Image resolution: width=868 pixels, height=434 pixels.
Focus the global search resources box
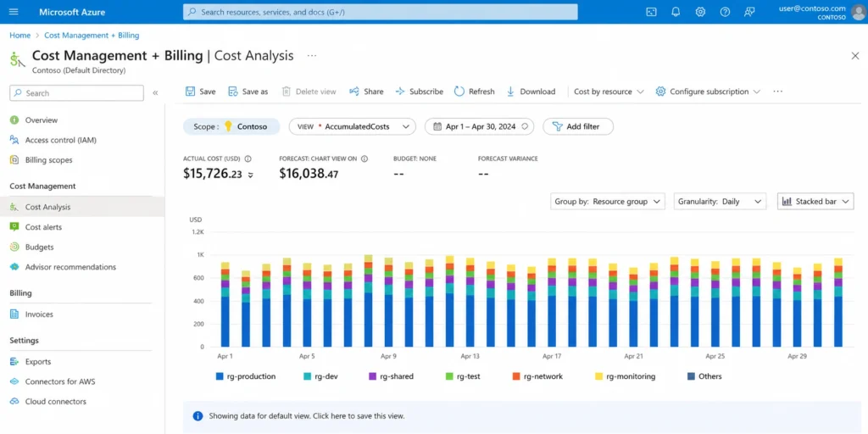tap(381, 12)
